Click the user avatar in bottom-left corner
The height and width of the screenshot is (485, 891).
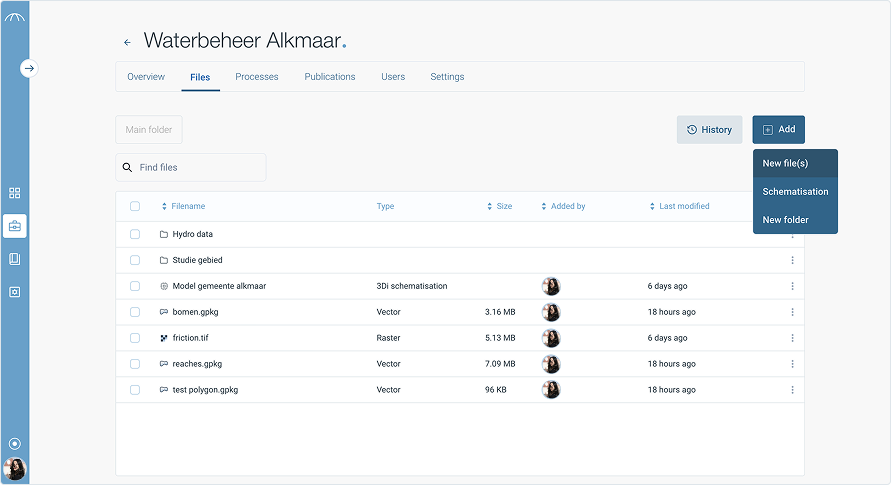[x=14, y=468]
